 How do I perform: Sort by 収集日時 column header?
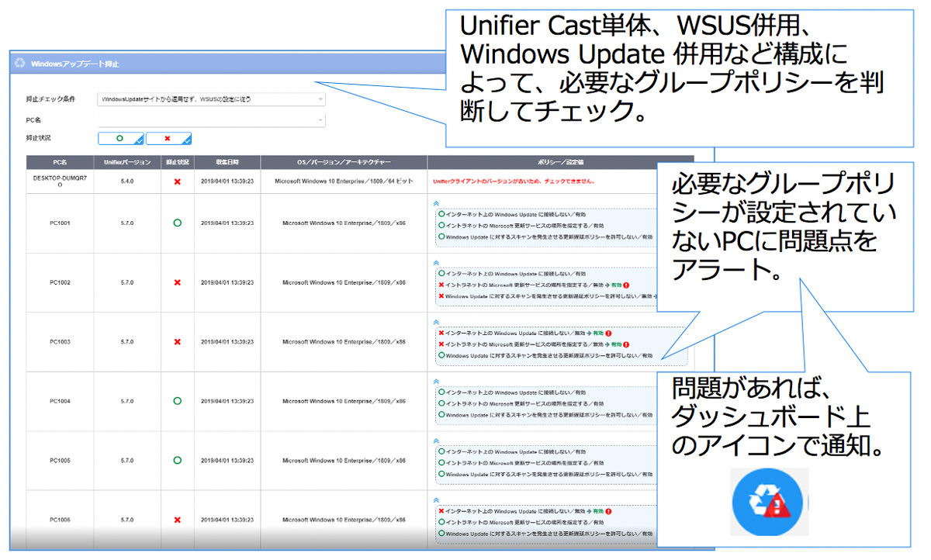click(227, 162)
